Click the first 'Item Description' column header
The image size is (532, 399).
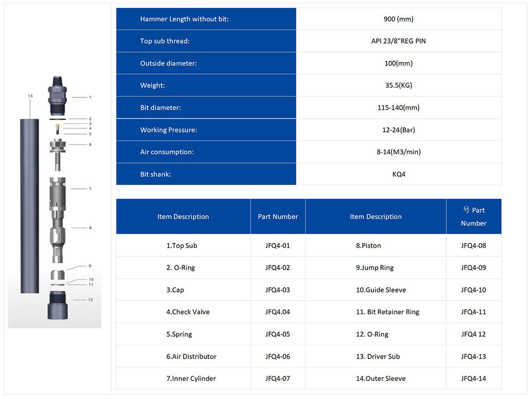[x=183, y=217]
